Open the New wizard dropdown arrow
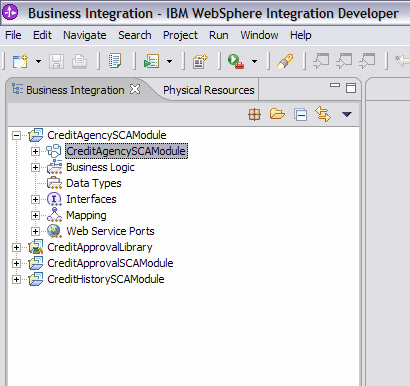 click(x=38, y=61)
